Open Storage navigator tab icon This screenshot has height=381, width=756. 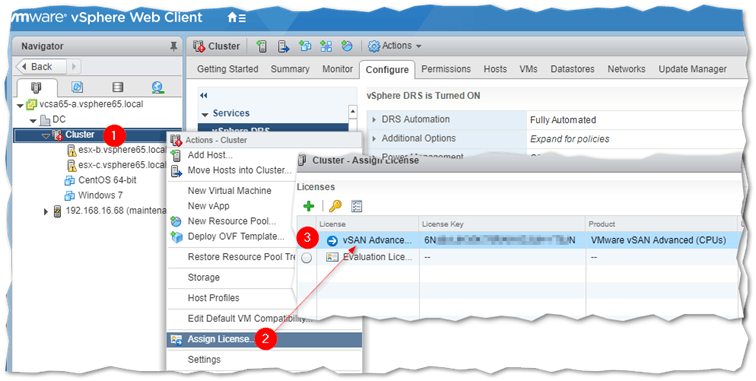(x=118, y=87)
